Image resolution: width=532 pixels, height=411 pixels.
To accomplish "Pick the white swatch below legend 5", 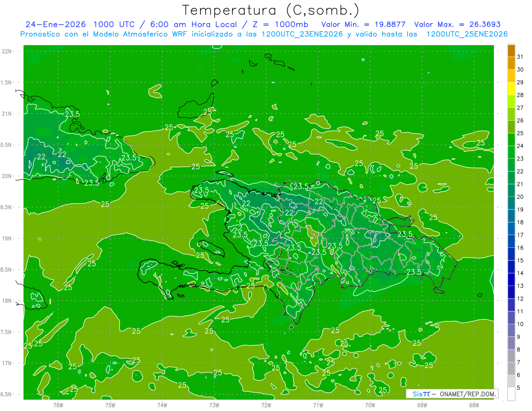I will click(511, 394).
